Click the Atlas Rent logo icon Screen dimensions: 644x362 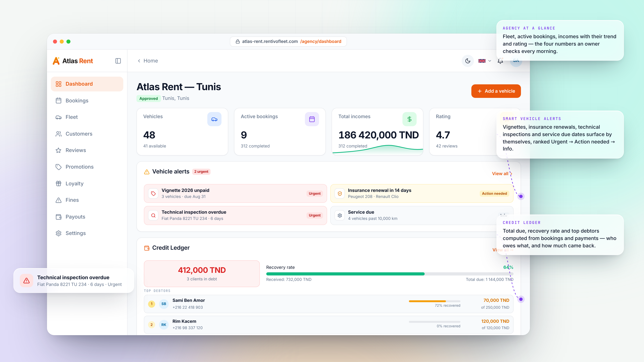tap(56, 61)
